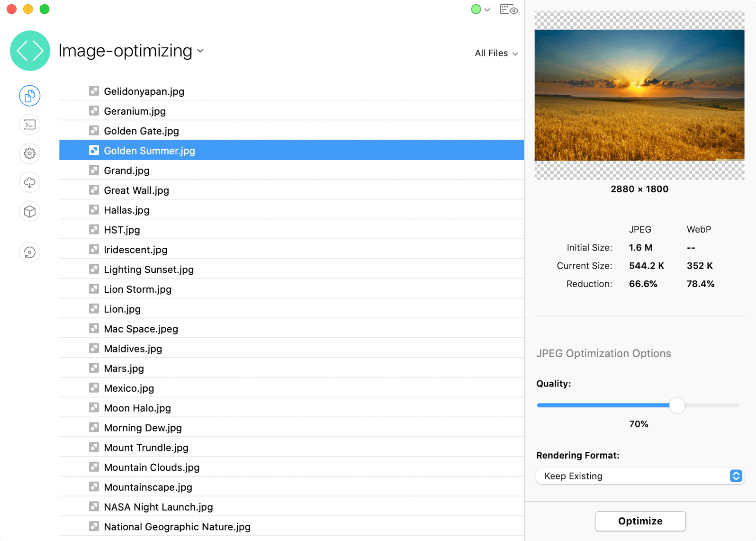Open the green status indicator dropdown
Image resolution: width=756 pixels, height=541 pixels.
(480, 9)
